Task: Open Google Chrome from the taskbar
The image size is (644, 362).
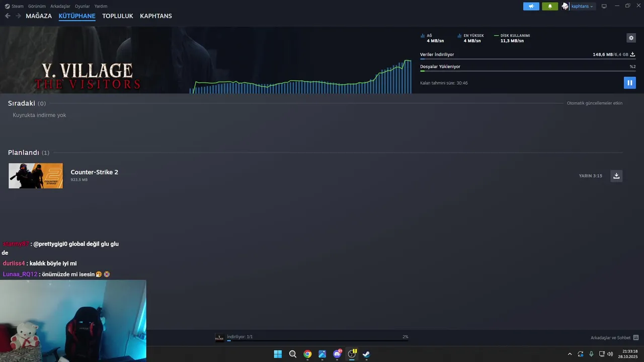Action: pos(307,354)
